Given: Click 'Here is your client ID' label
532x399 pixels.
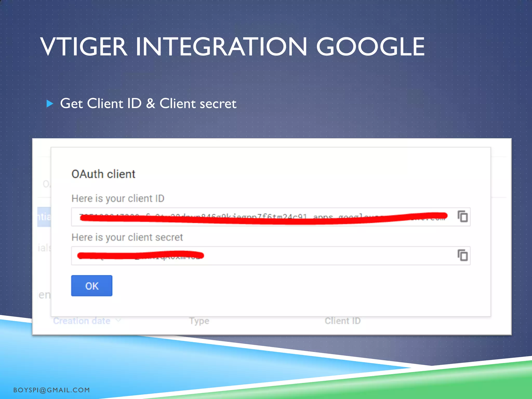Looking at the screenshot, I should coord(118,198).
